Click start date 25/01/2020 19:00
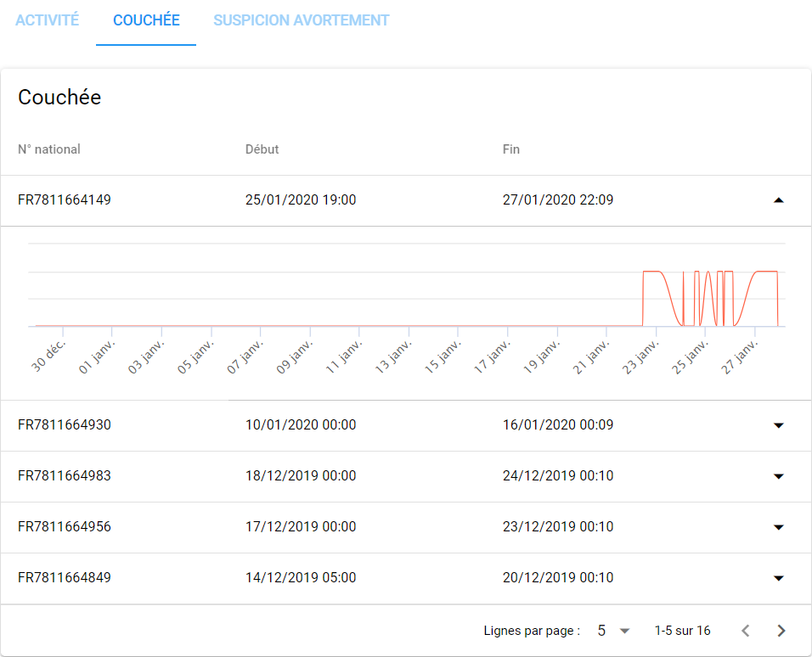This screenshot has width=812, height=657. point(301,199)
